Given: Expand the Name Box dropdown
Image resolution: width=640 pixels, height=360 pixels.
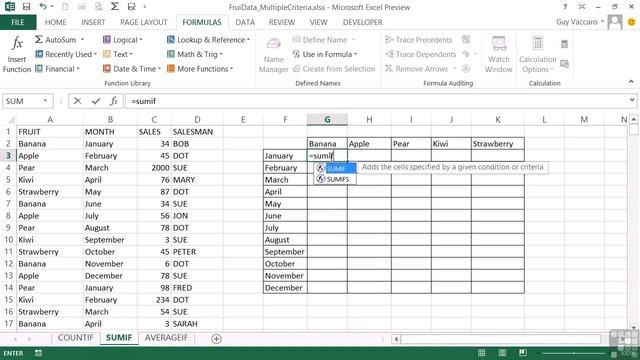Looking at the screenshot, I should pyautogui.click(x=45, y=101).
